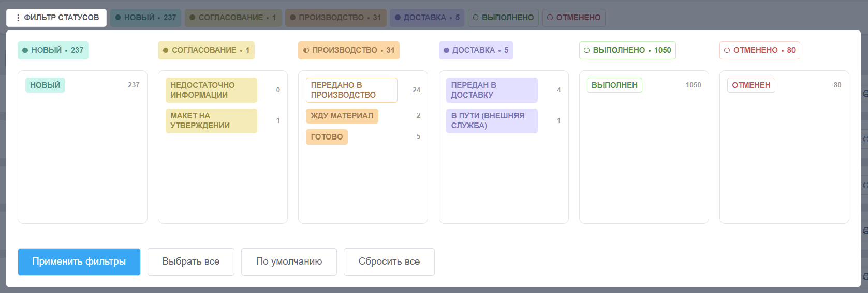Screen dimensions: 868x293
Task: Toggle ГОТОВО status tag
Action: coord(327,137)
